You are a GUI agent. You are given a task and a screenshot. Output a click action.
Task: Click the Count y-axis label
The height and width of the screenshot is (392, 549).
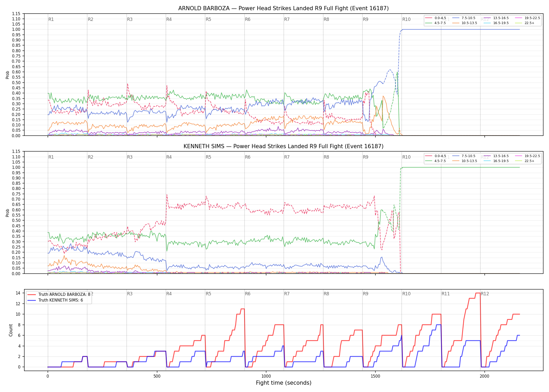[x=11, y=330]
